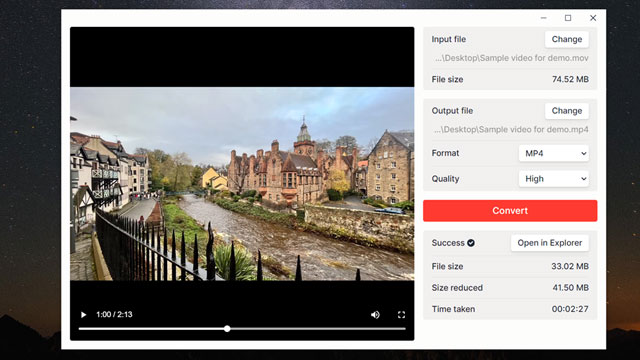640x360 pixels.
Task: Change the output file
Action: [567, 111]
